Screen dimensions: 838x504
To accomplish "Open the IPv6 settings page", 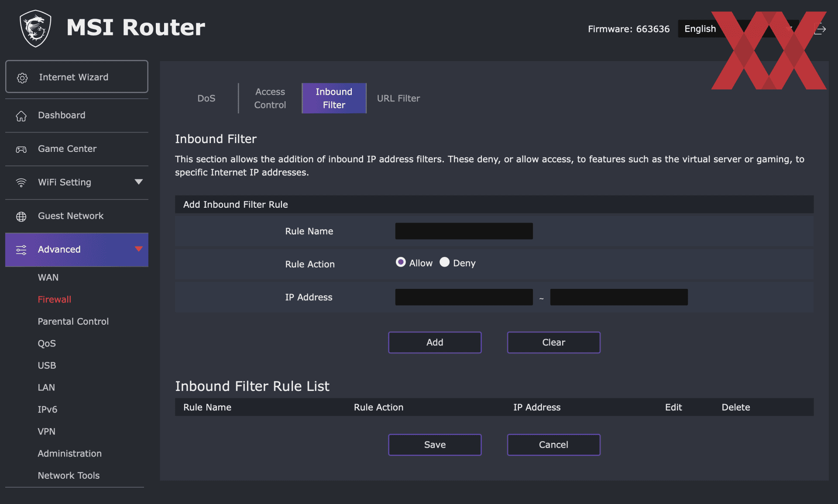I will pyautogui.click(x=48, y=409).
